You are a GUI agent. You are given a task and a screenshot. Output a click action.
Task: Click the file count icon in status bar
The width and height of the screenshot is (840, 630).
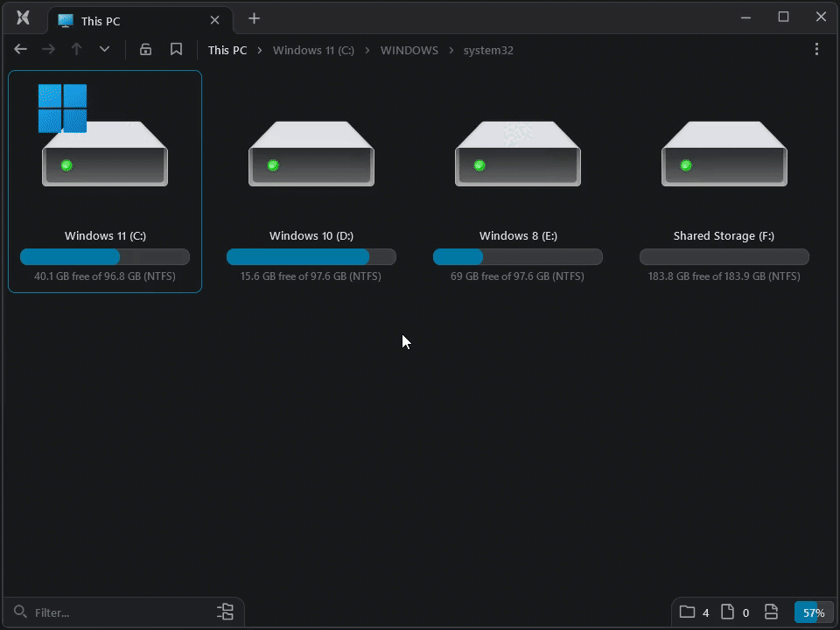click(727, 612)
